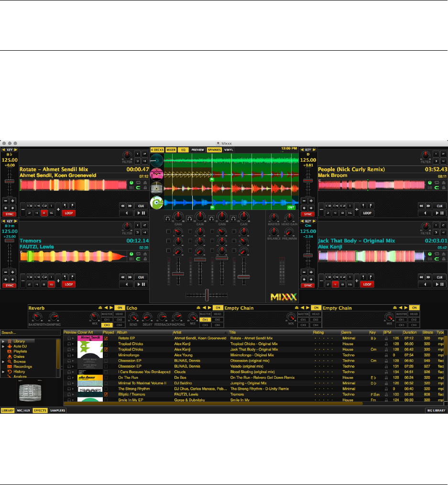448x485 pixels.
Task: Set loop out marker on Rotate deck
Action: (x=72, y=206)
